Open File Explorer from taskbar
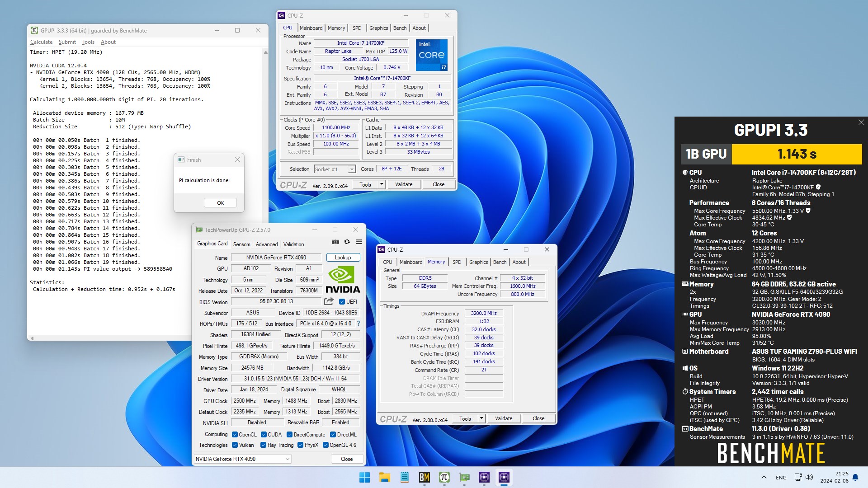868x488 pixels. pyautogui.click(x=384, y=477)
